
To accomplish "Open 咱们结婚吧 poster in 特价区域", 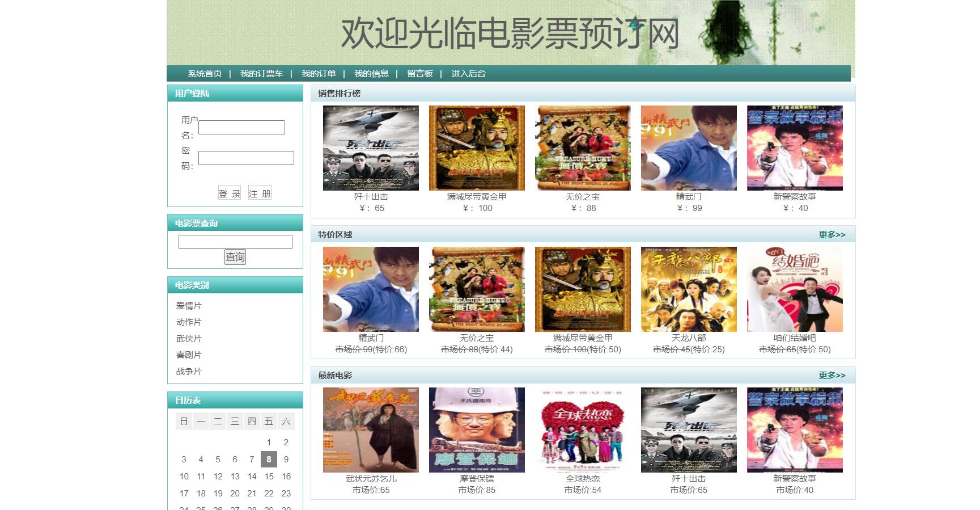I will [795, 289].
